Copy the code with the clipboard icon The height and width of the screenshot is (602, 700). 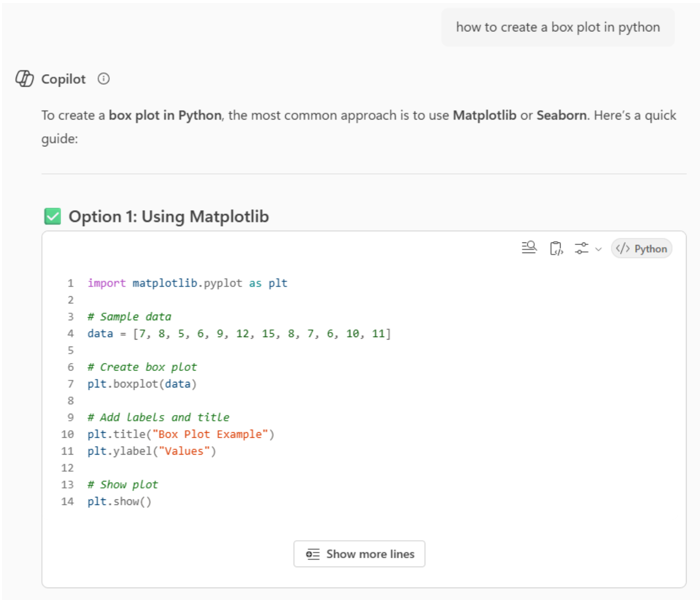pyautogui.click(x=556, y=248)
